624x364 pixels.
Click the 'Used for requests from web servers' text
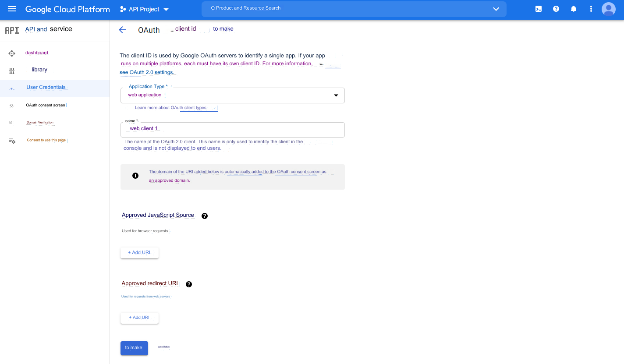click(145, 297)
